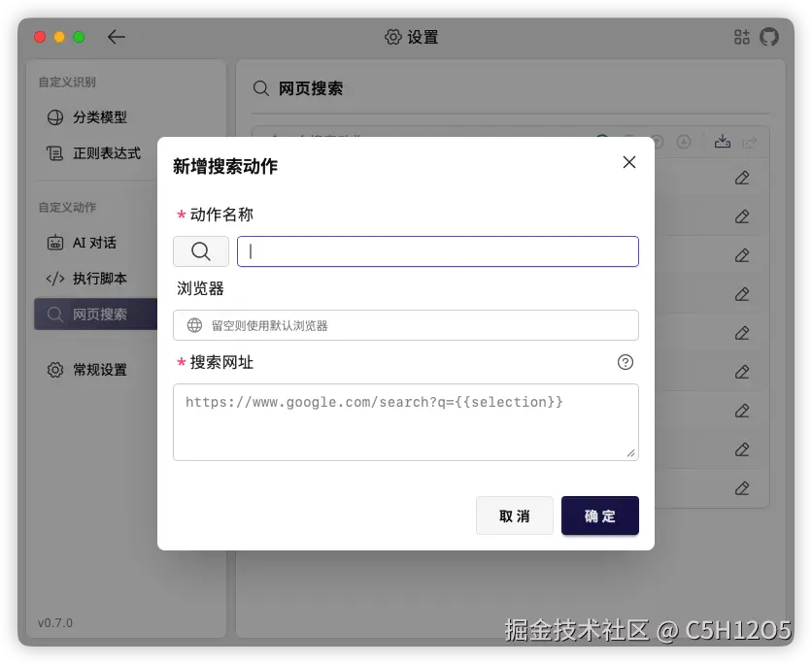Viewport: 812px width, 664px height.
Task: Open 常规设置 with the gear icon
Action: click(55, 369)
